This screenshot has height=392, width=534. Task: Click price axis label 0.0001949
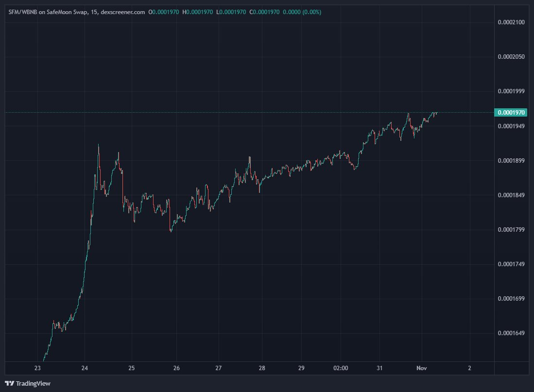[x=511, y=126]
